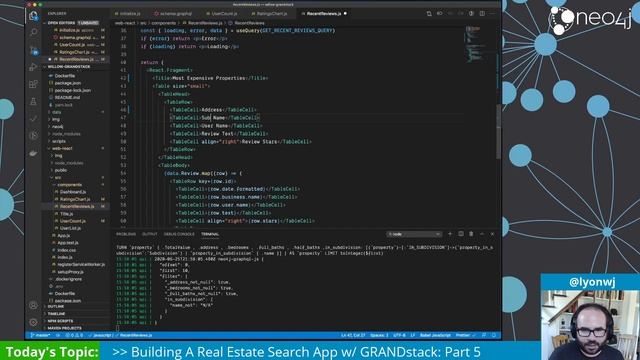Image resolution: width=640 pixels, height=360 pixels.
Task: Open registerServiceWorker.js in the file tree
Action: [81, 264]
